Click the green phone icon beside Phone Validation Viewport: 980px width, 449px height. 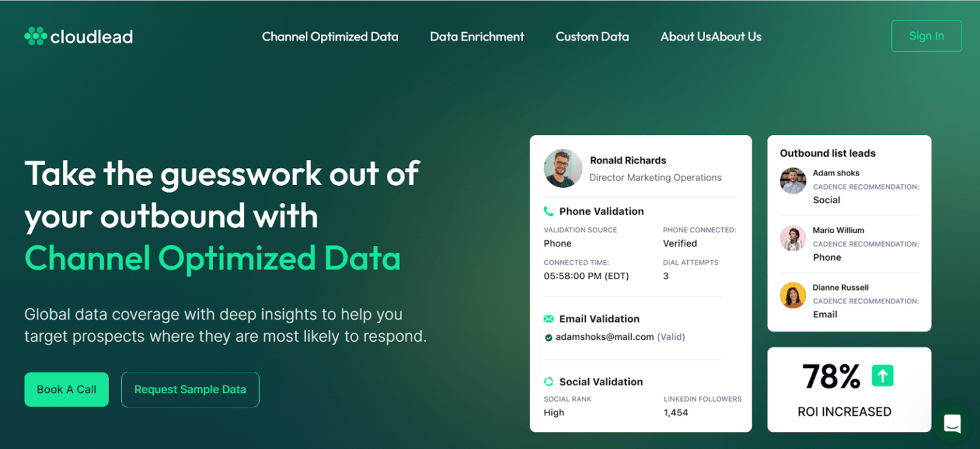[x=548, y=211]
